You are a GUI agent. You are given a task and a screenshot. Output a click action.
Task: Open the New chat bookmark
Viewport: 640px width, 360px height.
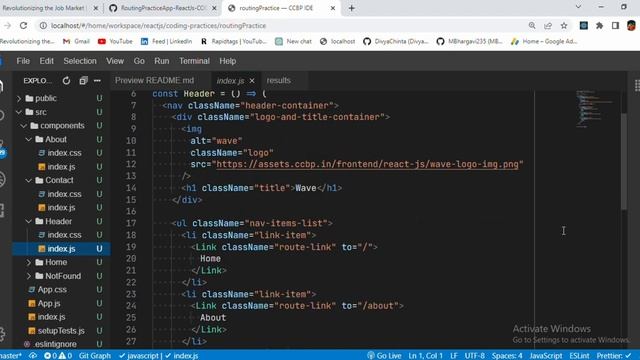tap(293, 41)
